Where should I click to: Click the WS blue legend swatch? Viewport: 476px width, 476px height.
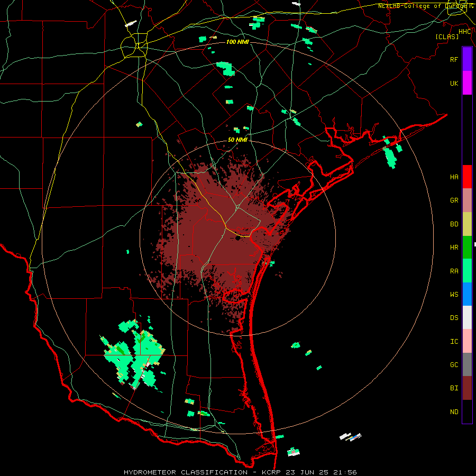coord(467,294)
